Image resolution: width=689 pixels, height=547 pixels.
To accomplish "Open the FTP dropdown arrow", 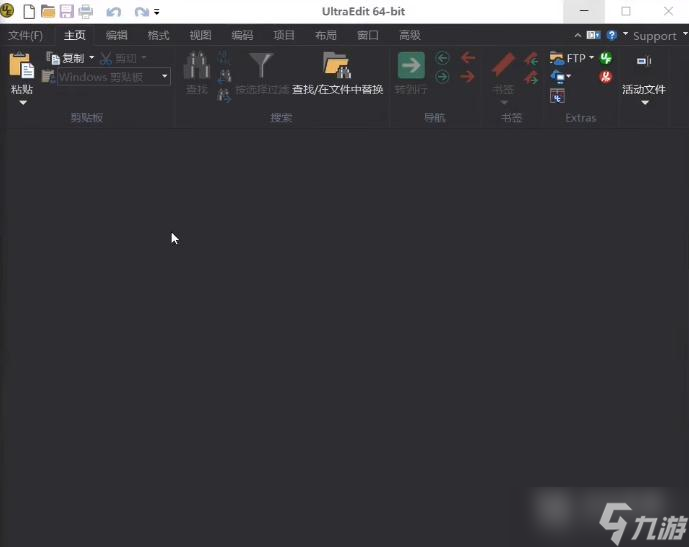I will pyautogui.click(x=591, y=58).
